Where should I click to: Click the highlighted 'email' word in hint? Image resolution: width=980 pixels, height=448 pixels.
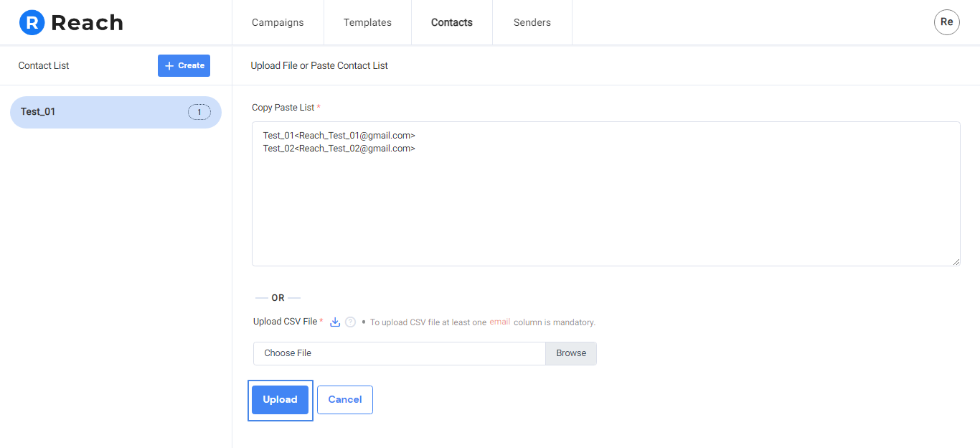coord(500,322)
